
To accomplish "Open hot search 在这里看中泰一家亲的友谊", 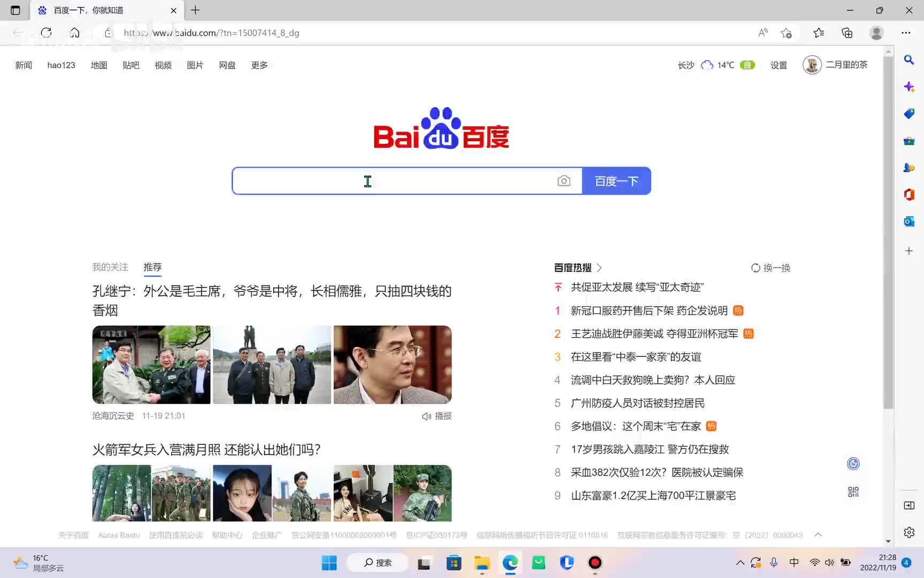I will click(x=636, y=357).
